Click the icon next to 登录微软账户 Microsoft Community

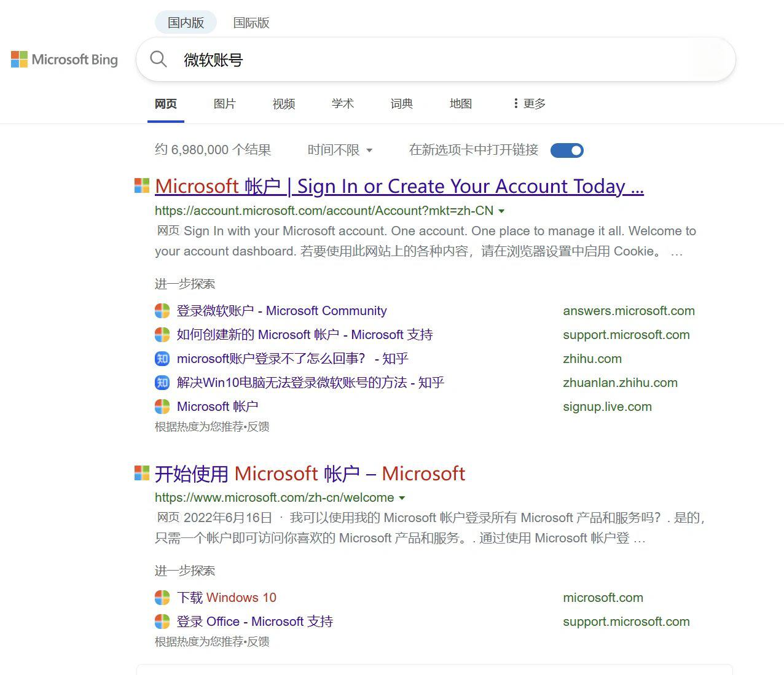coord(162,311)
